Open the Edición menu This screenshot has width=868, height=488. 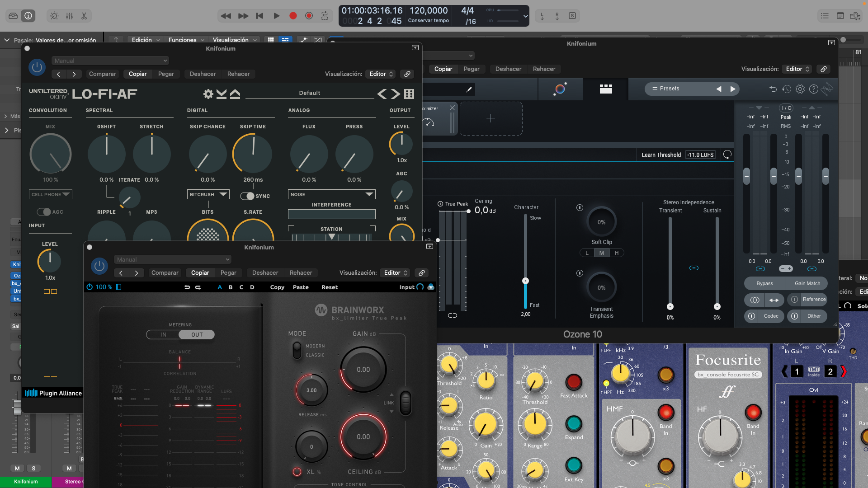142,40
